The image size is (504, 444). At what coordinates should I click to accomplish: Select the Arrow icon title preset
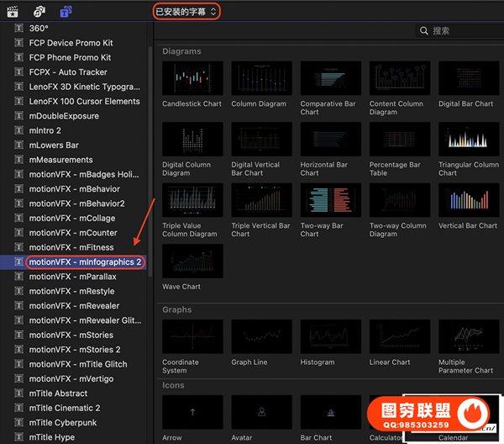[192, 412]
